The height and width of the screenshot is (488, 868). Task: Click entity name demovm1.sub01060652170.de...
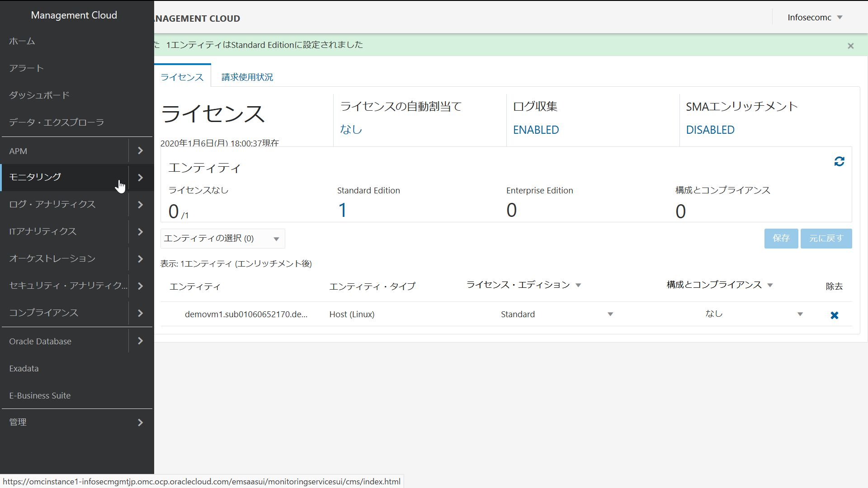click(x=246, y=314)
